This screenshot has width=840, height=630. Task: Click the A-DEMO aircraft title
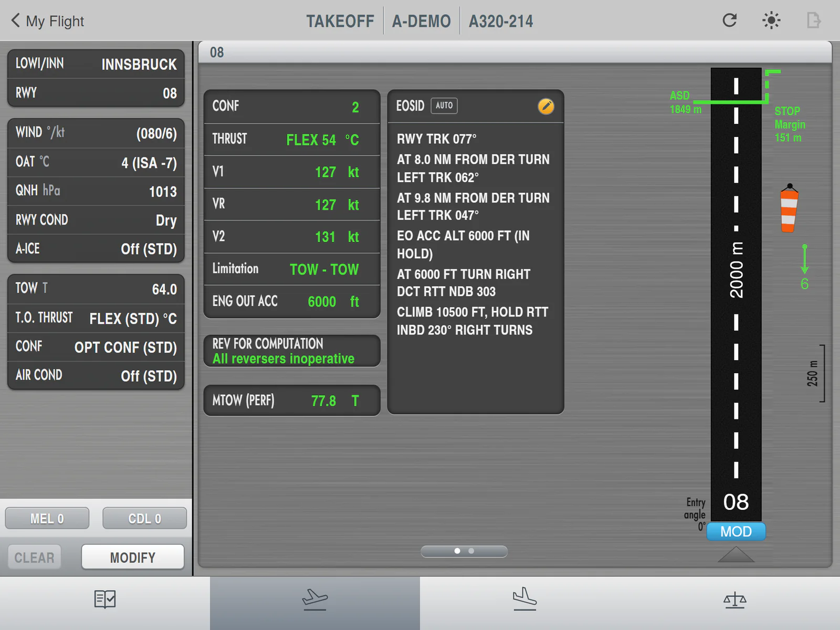(x=422, y=21)
